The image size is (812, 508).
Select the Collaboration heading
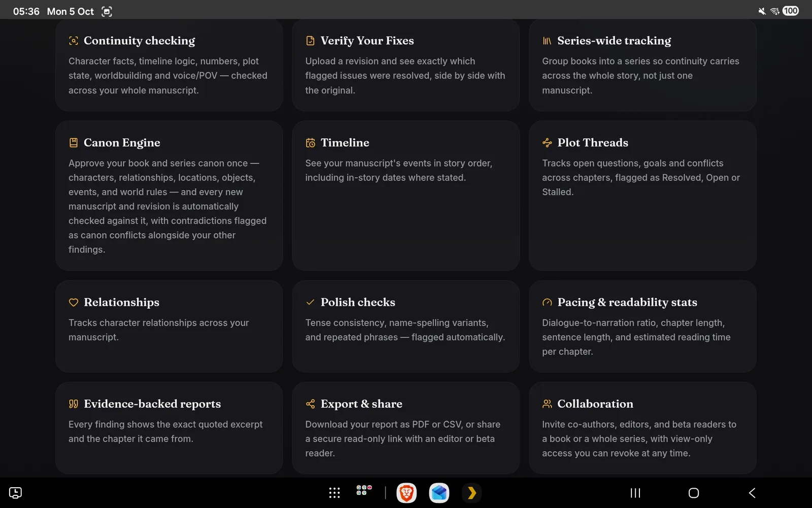click(595, 404)
